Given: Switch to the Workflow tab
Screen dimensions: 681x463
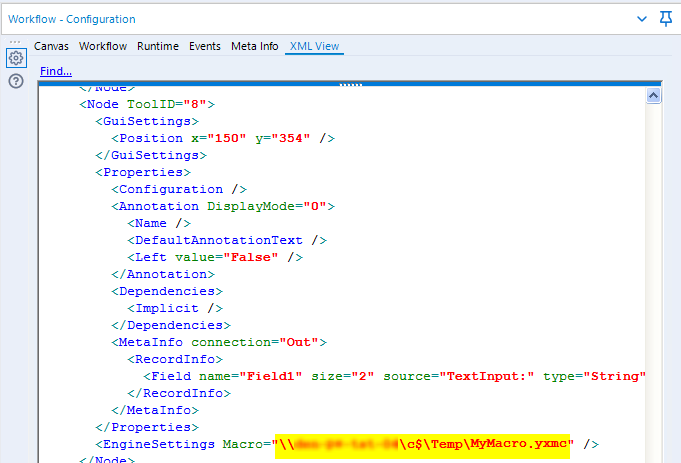Looking at the screenshot, I should 103,46.
